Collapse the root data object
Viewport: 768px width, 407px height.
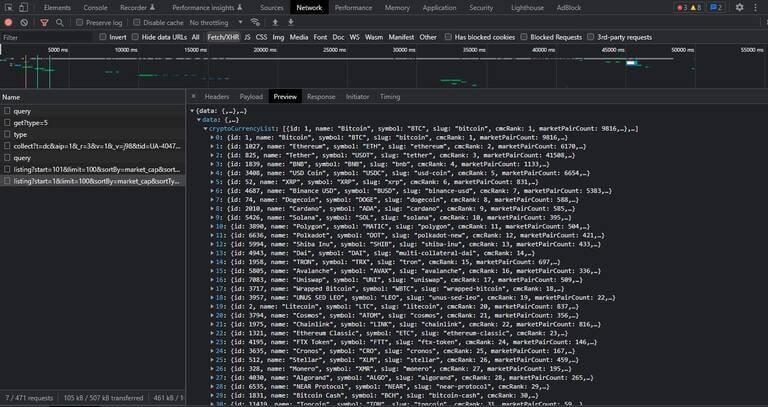[x=192, y=111]
